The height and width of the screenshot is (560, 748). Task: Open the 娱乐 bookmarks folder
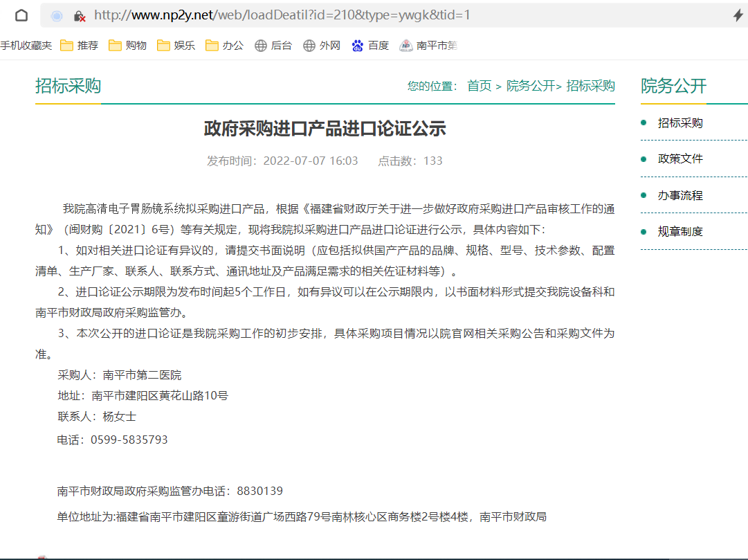pyautogui.click(x=174, y=46)
